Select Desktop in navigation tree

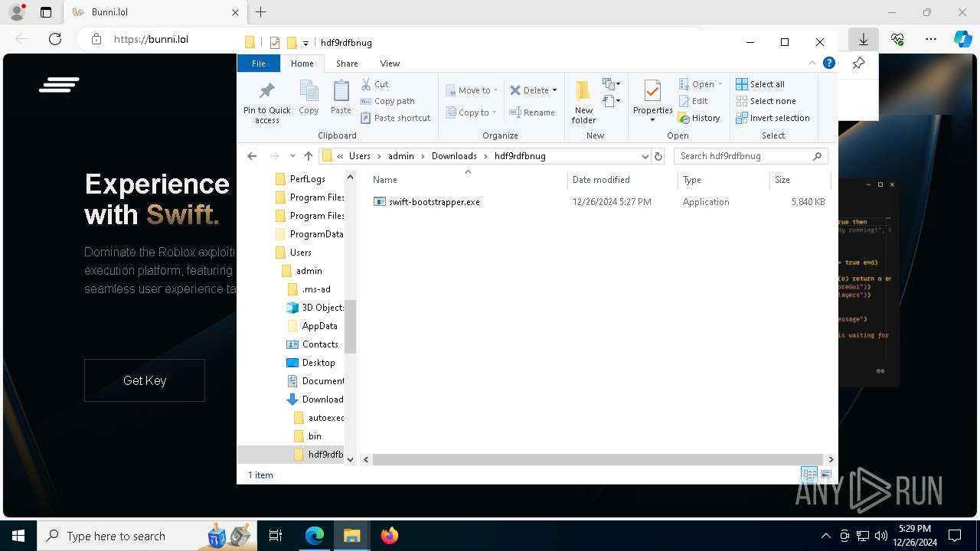[311, 363]
